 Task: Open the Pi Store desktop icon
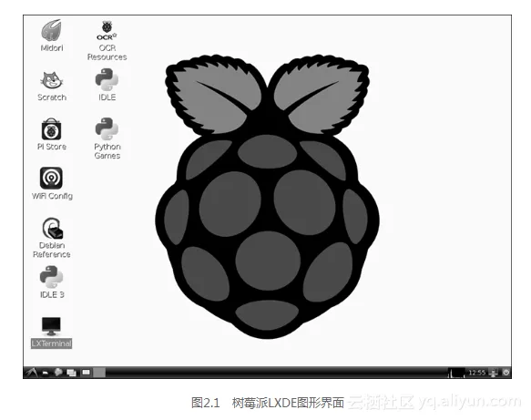pyautogui.click(x=52, y=134)
